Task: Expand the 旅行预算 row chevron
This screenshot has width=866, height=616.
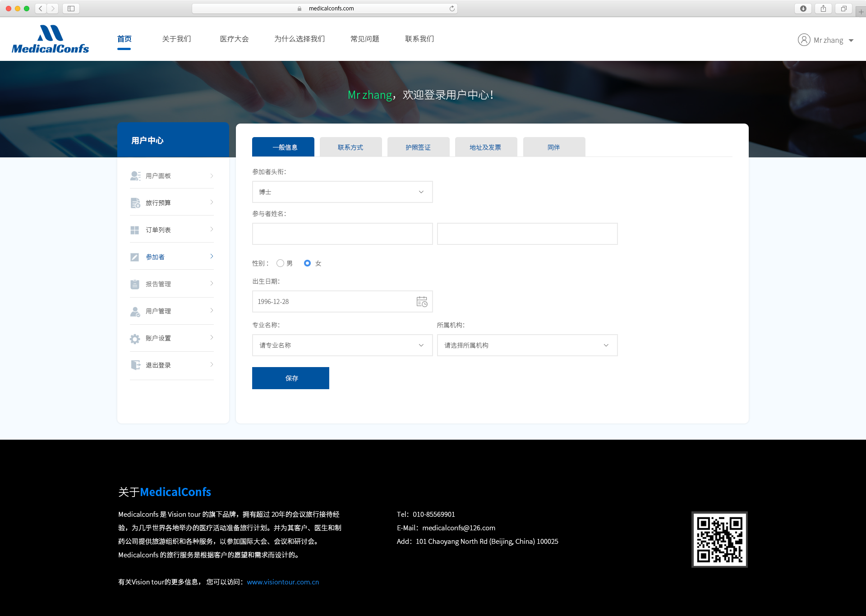Action: click(x=212, y=202)
